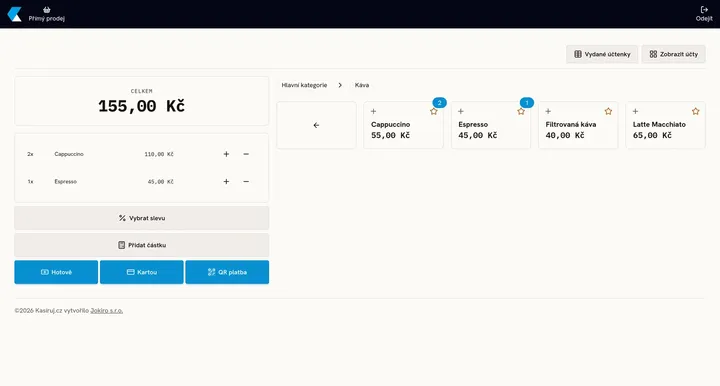Open Zobrazit účty

tap(674, 54)
